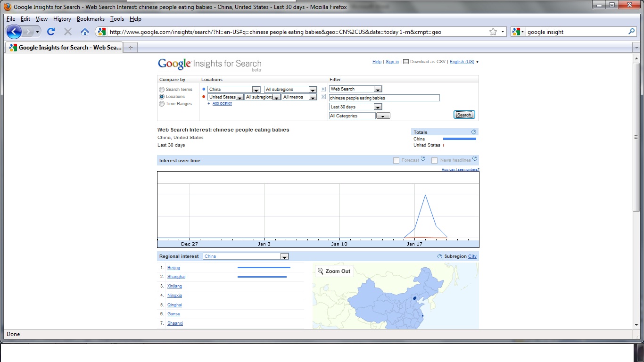Click the search magnifier in search box

632,32
